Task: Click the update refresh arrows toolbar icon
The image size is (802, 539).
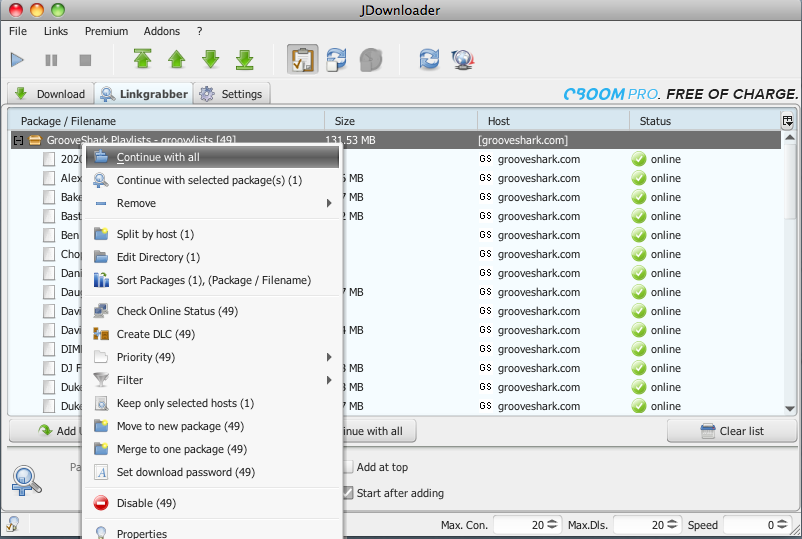Action: [429, 60]
